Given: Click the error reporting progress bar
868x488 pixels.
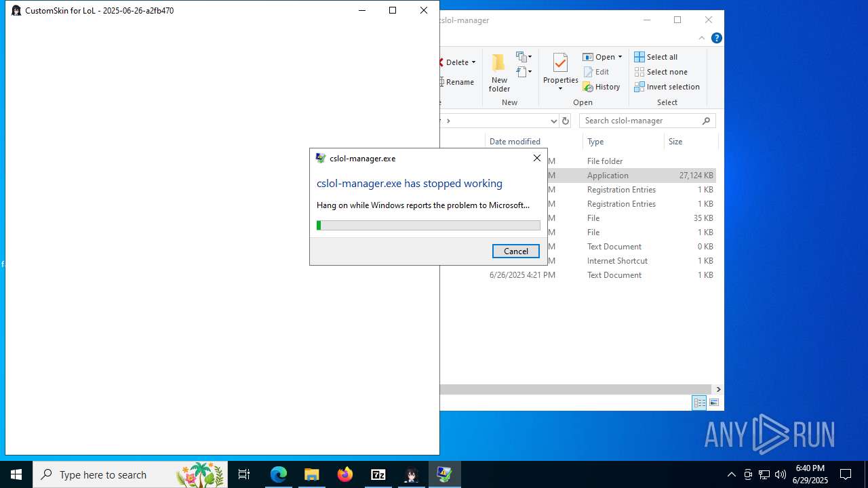Looking at the screenshot, I should coord(429,225).
